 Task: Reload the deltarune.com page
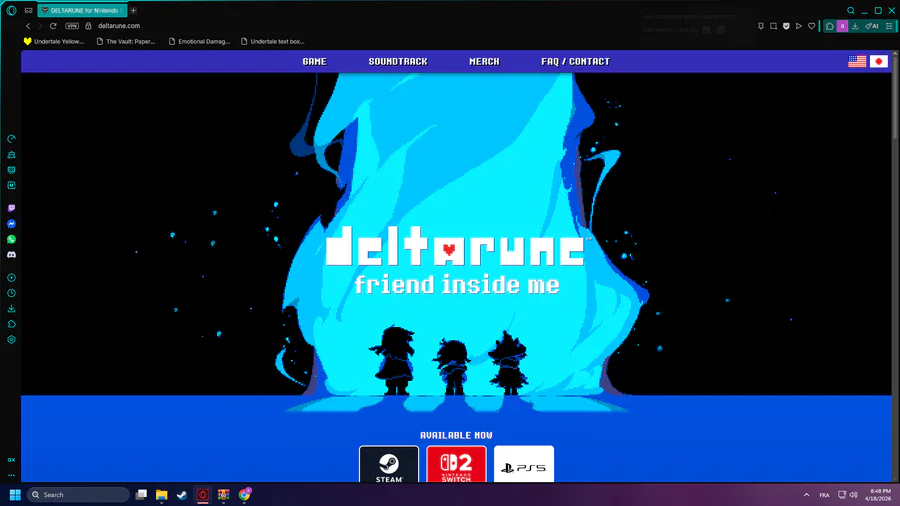[53, 26]
